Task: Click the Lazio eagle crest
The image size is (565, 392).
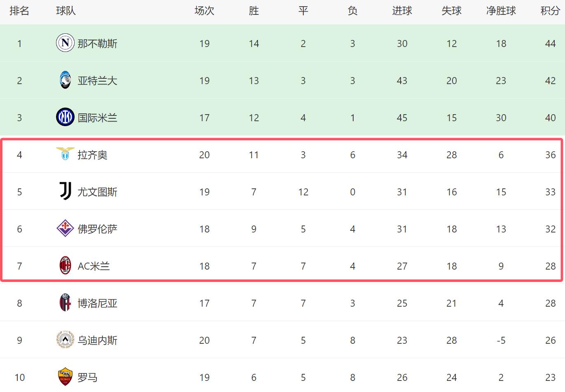Action: click(x=65, y=154)
